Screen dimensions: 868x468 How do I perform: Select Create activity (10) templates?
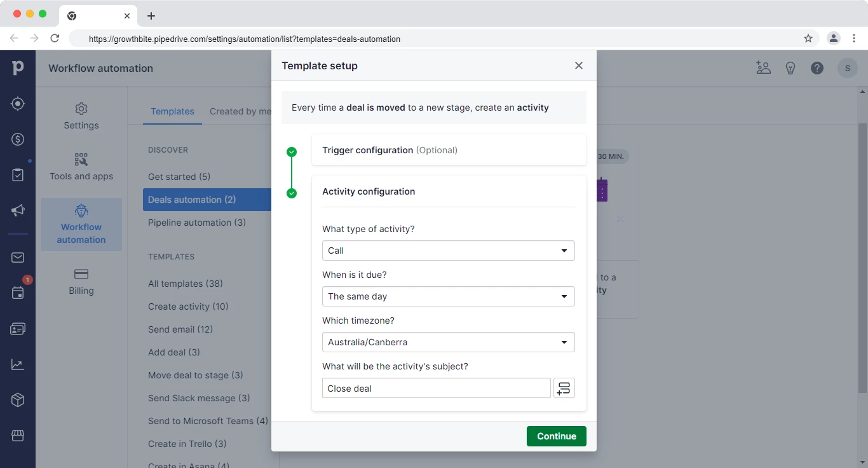click(188, 306)
